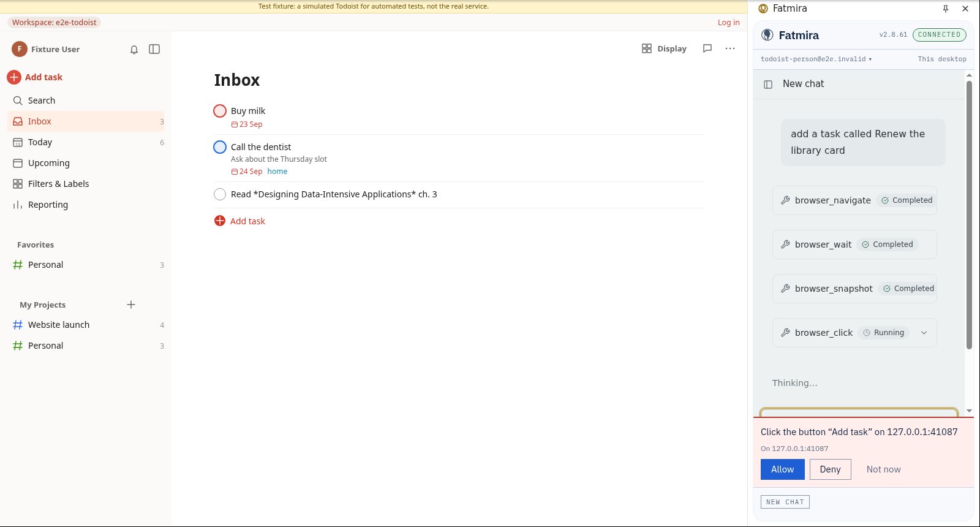This screenshot has height=527, width=980.
Task: Go to the Today view
Action: click(x=86, y=142)
